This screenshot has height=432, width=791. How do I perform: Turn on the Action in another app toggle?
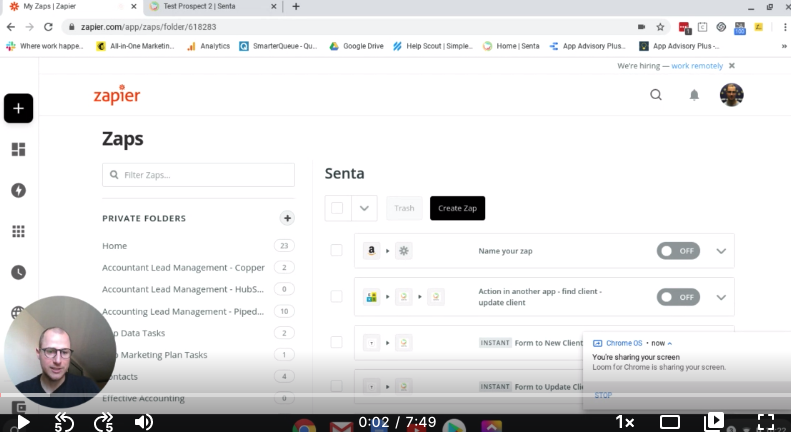[678, 297]
